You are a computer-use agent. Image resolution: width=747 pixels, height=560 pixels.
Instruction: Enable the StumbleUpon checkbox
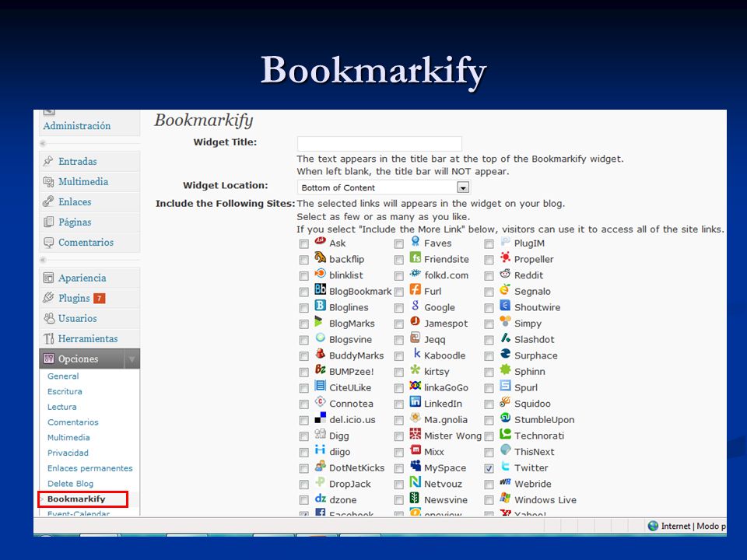pyautogui.click(x=489, y=421)
